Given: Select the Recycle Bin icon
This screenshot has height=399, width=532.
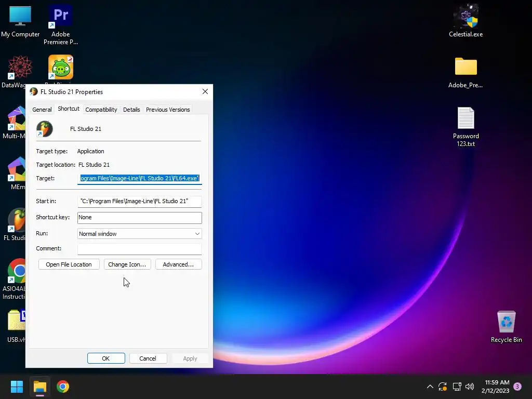Looking at the screenshot, I should tap(506, 322).
